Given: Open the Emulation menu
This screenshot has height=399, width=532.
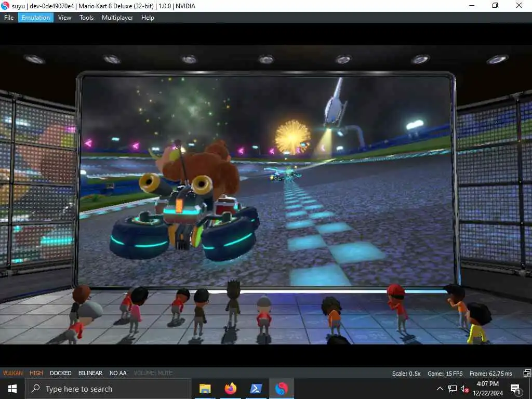Looking at the screenshot, I should click(x=36, y=18).
